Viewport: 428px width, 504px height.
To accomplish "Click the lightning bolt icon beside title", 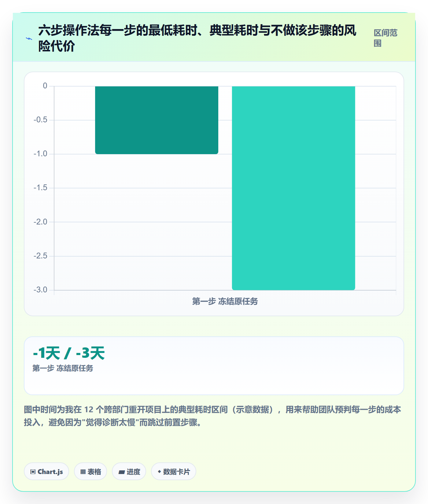I will [29, 39].
